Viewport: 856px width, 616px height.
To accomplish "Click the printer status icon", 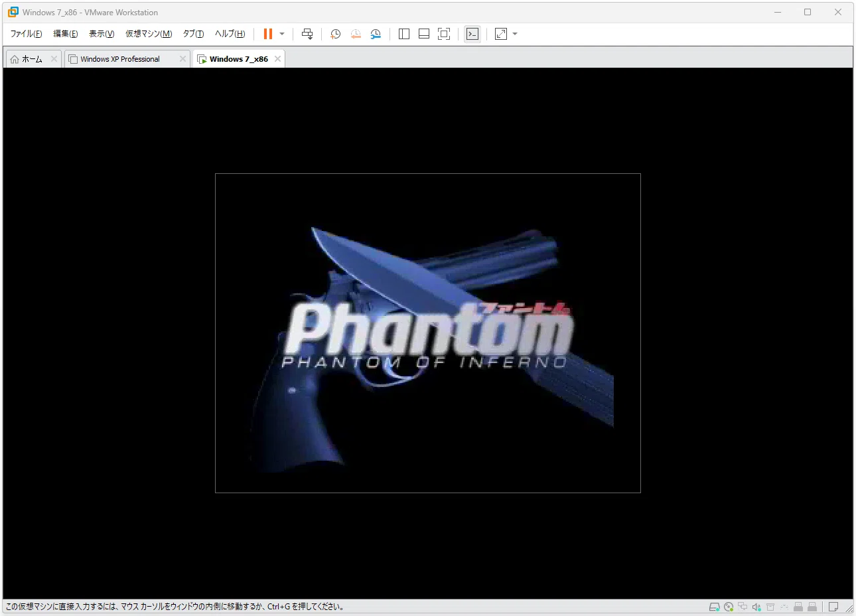I will (770, 607).
